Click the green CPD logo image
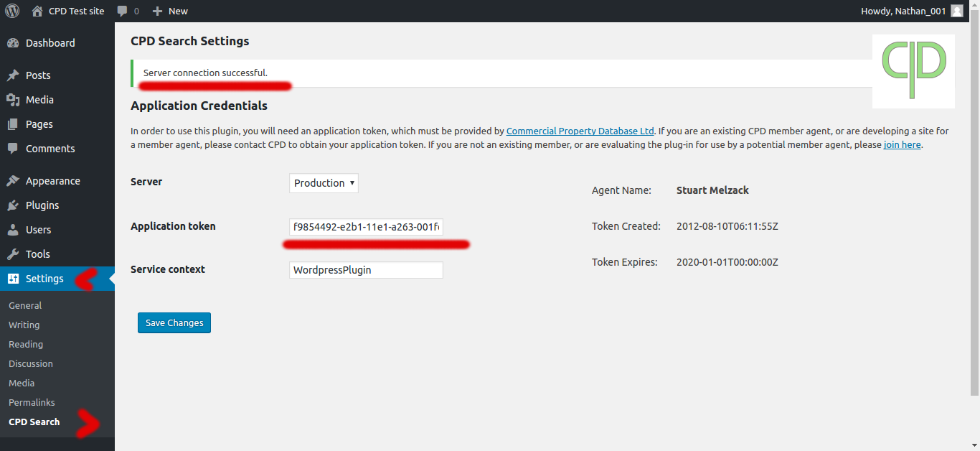The image size is (980, 451). [913, 71]
